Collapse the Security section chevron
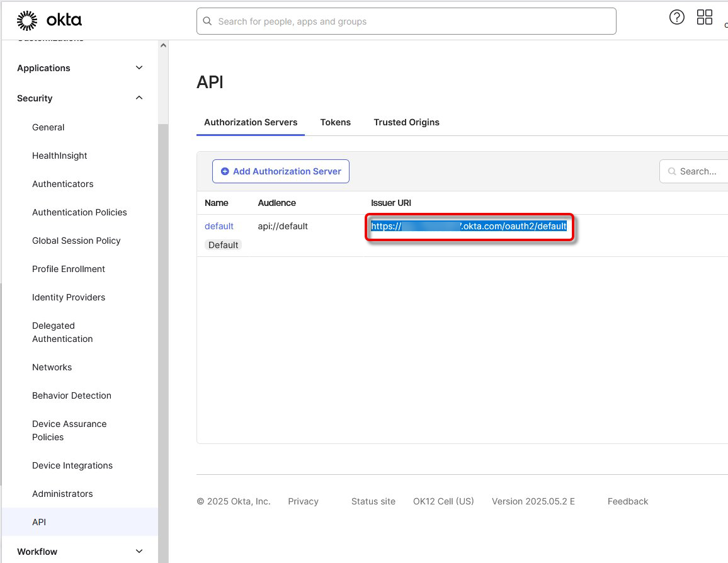The height and width of the screenshot is (563, 728). 139,98
